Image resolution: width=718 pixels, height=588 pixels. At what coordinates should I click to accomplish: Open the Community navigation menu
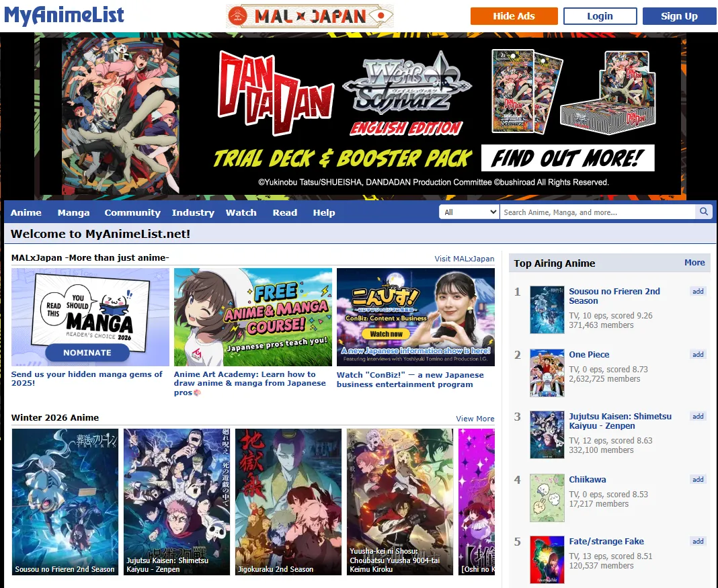[x=132, y=212]
